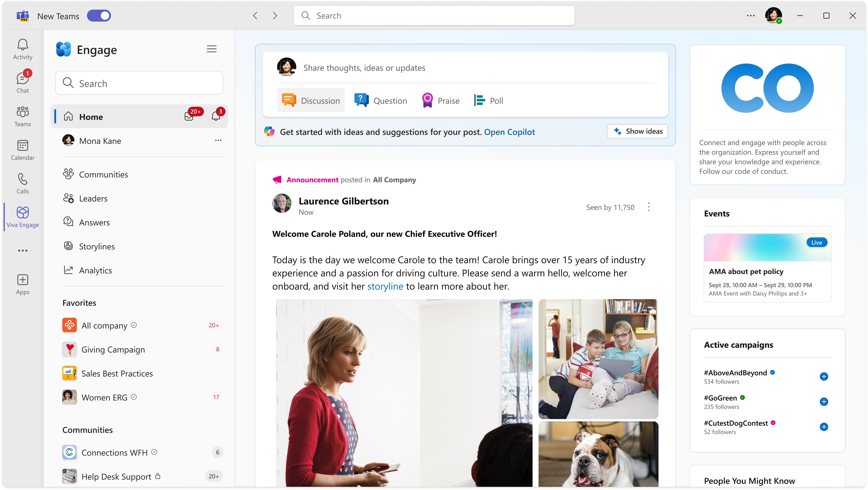Viewport: 868px width, 490px height.
Task: Open Chat with unread badge
Action: [23, 82]
